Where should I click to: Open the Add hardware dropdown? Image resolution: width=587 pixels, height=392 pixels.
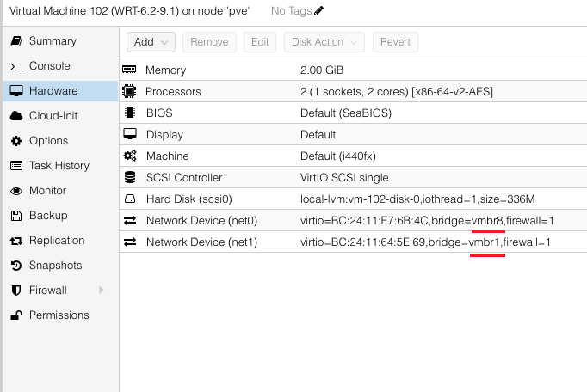151,42
